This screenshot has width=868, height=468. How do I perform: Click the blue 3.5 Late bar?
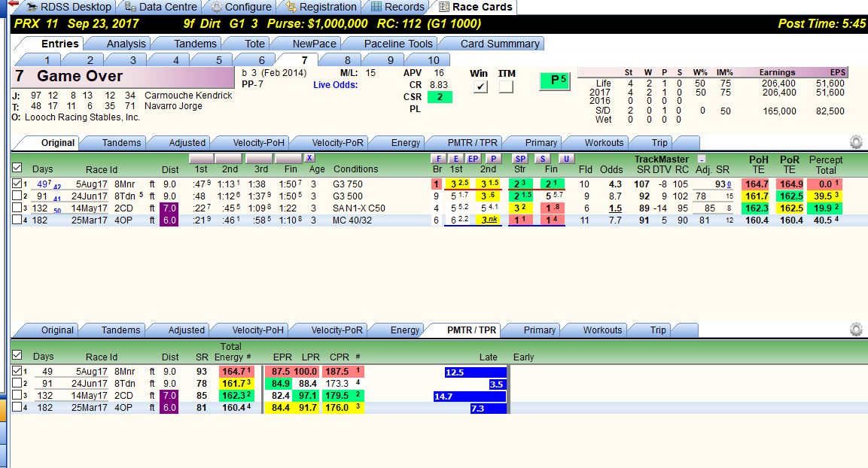point(497,384)
